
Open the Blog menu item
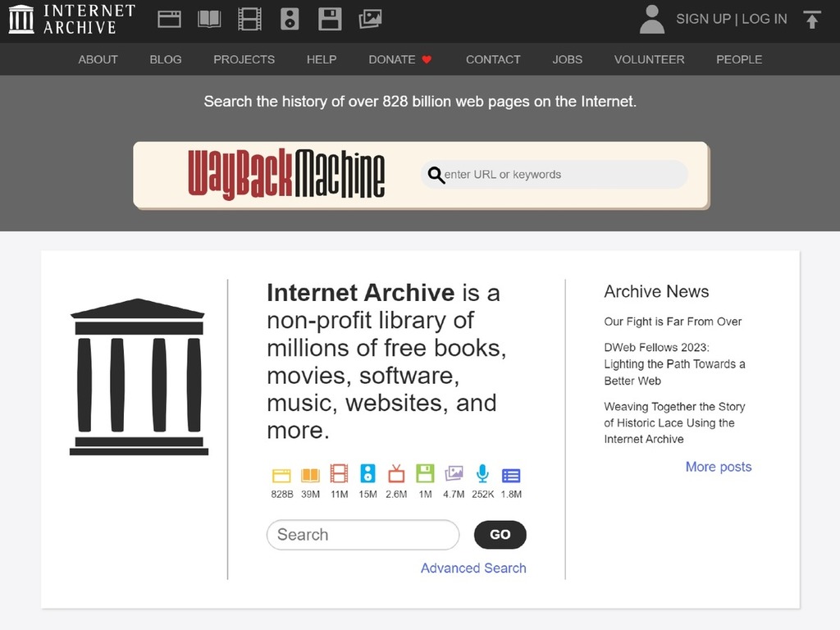[x=166, y=59]
